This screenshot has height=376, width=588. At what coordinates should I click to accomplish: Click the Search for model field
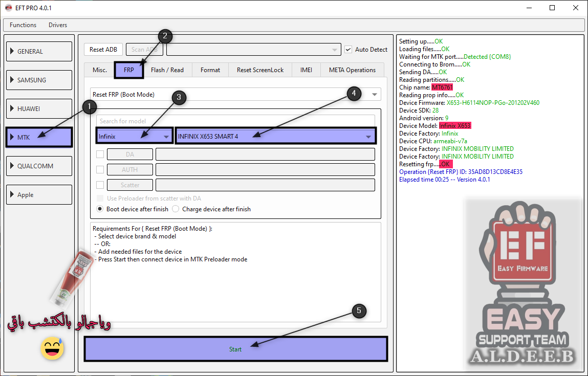coord(235,121)
